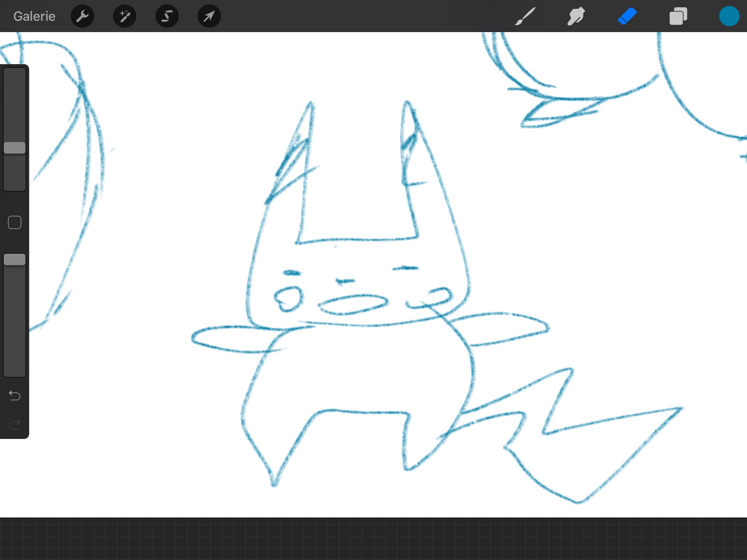Return to the Galerie view
This screenshot has width=747, height=560.
(x=34, y=16)
